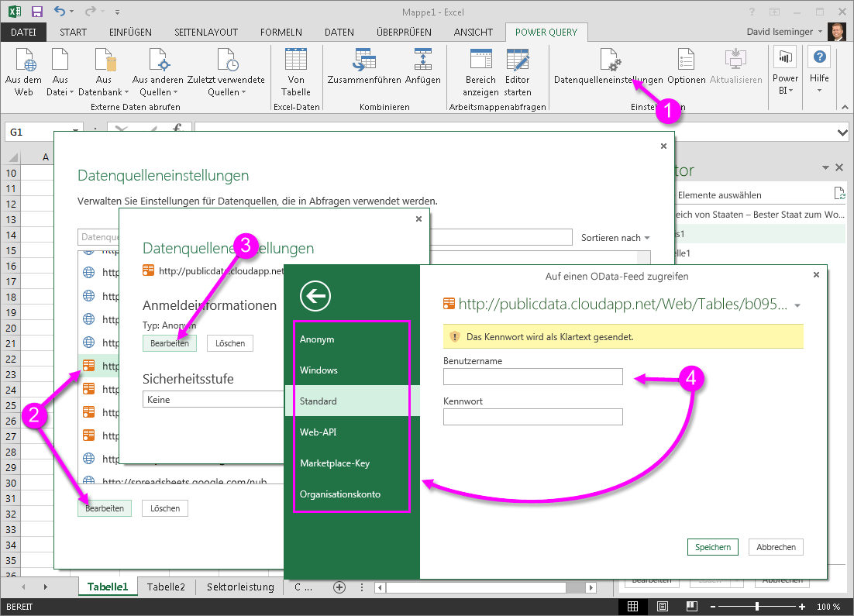Switch to the FORMELN ribbon tab
Viewport: 854px width, 616px height.
281,32
